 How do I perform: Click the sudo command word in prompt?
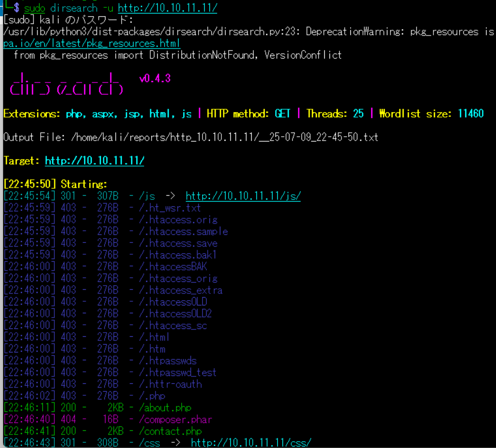34,8
